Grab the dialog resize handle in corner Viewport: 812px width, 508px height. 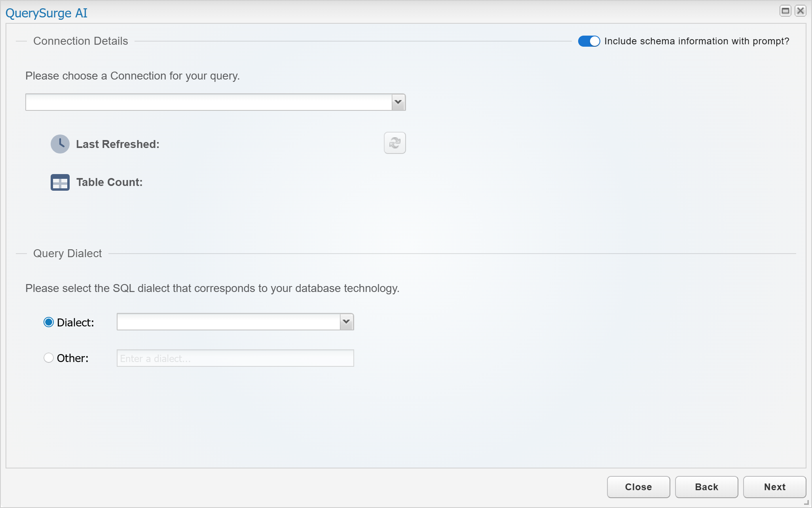(x=806, y=503)
